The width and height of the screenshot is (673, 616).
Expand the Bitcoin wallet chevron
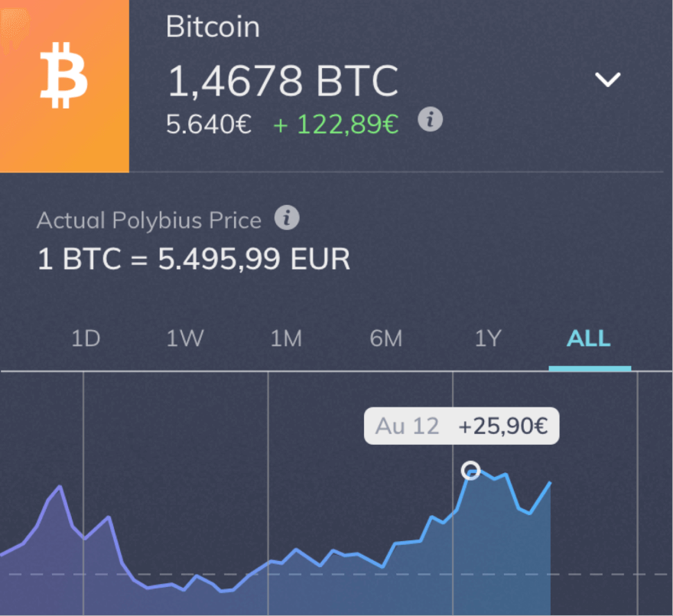(x=608, y=79)
